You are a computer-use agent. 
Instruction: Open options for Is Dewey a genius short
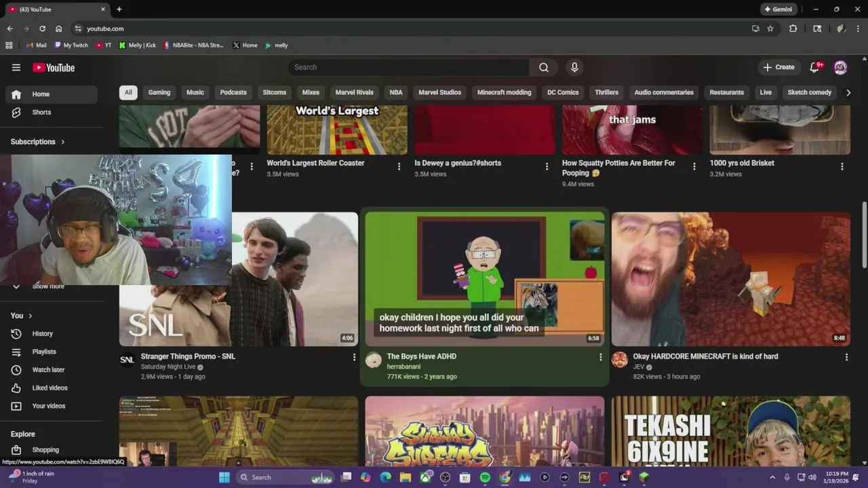(547, 166)
